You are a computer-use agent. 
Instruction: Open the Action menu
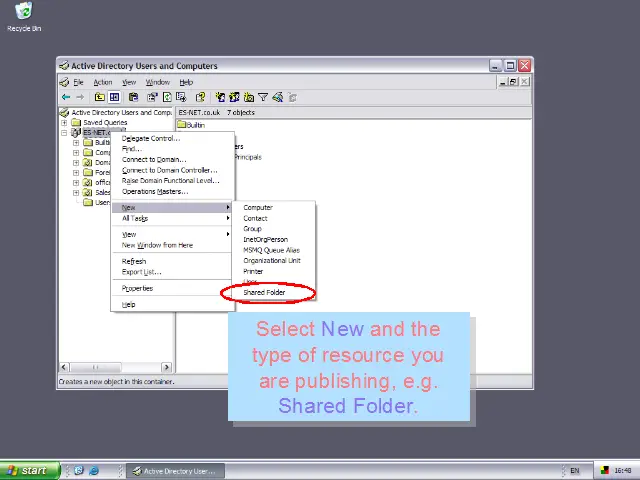tap(103, 82)
